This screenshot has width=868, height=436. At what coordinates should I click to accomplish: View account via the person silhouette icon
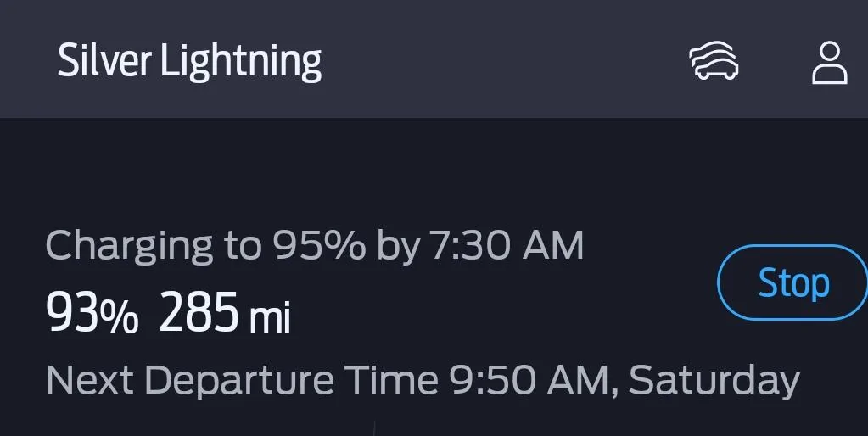coord(830,63)
